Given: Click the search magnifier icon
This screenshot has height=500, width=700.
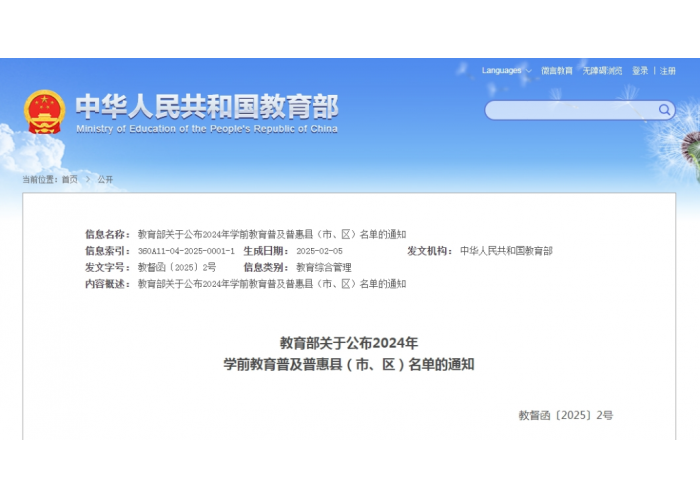Looking at the screenshot, I should pyautogui.click(x=664, y=109).
